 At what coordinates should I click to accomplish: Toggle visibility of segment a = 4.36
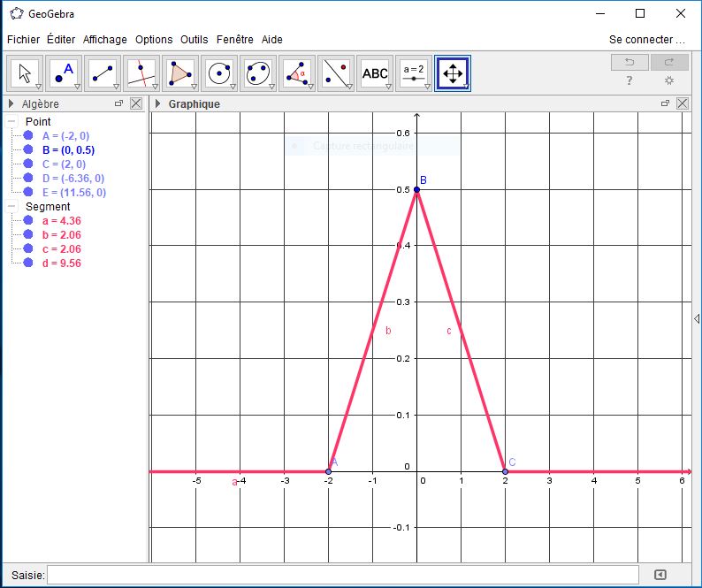pyautogui.click(x=28, y=220)
